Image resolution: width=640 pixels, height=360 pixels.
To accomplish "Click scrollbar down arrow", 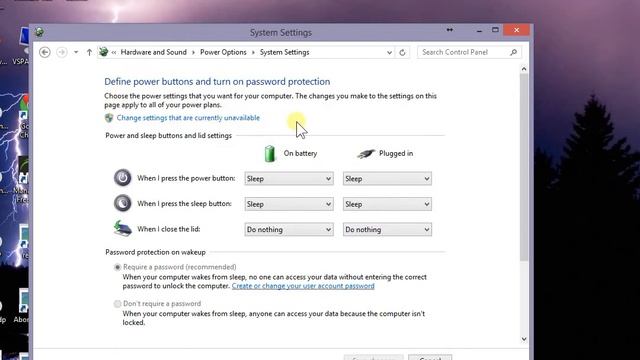I will [524, 339].
